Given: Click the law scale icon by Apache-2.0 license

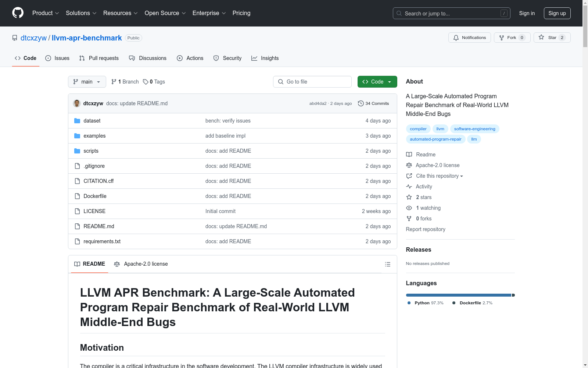Looking at the screenshot, I should [x=409, y=165].
